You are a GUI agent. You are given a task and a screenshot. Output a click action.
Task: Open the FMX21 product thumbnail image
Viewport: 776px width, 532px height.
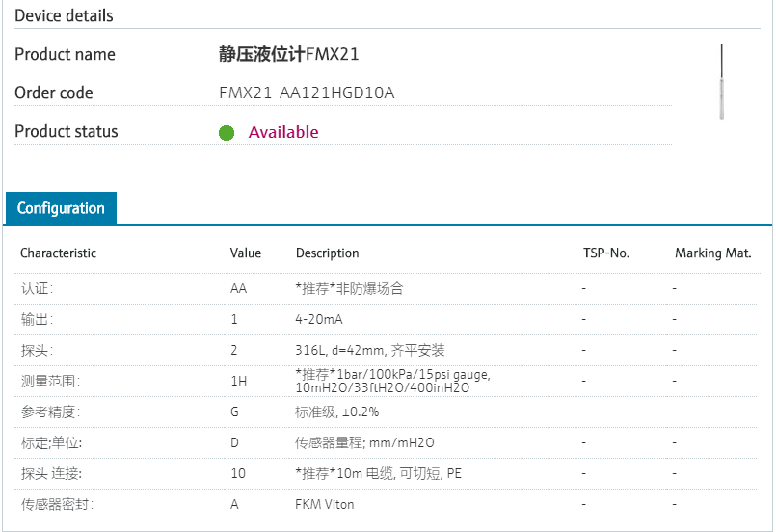722,82
